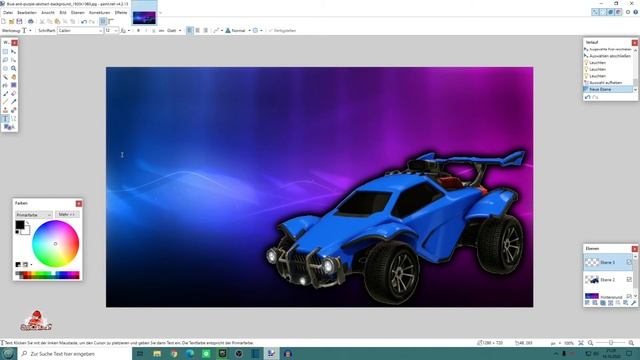Viewport: 640px width, 360px height.
Task: Click the Cut scissors icon
Action: point(42,21)
